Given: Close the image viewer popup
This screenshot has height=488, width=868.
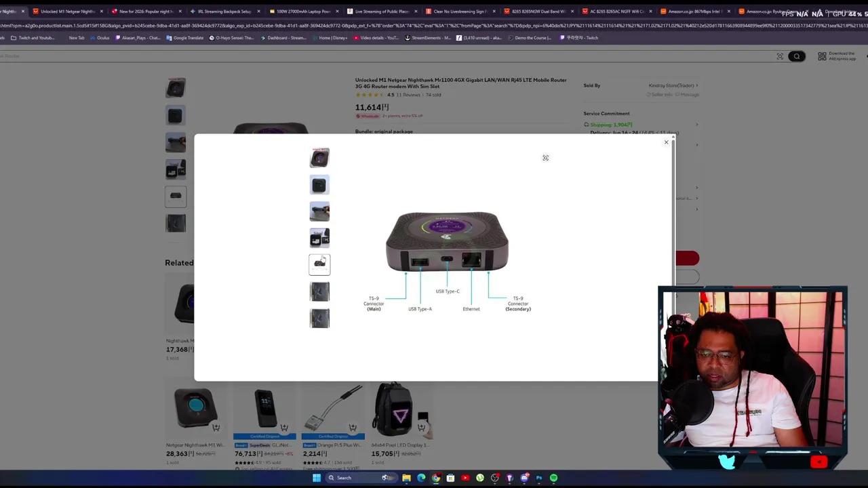Looking at the screenshot, I should point(666,142).
